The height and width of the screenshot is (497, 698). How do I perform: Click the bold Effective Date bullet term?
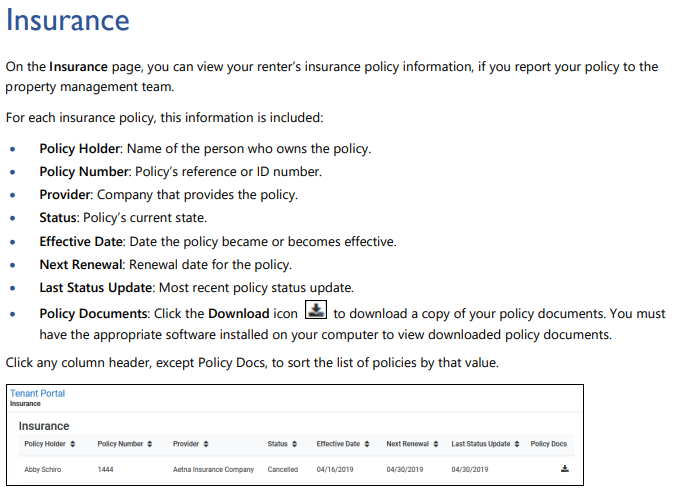pos(81,241)
